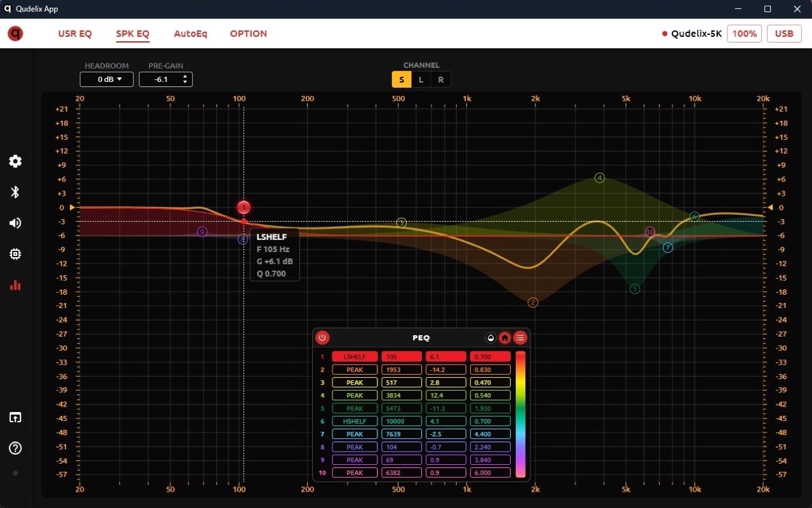This screenshot has height=508, width=812.
Task: Click the 3834 frequency field of band 4
Action: (402, 396)
